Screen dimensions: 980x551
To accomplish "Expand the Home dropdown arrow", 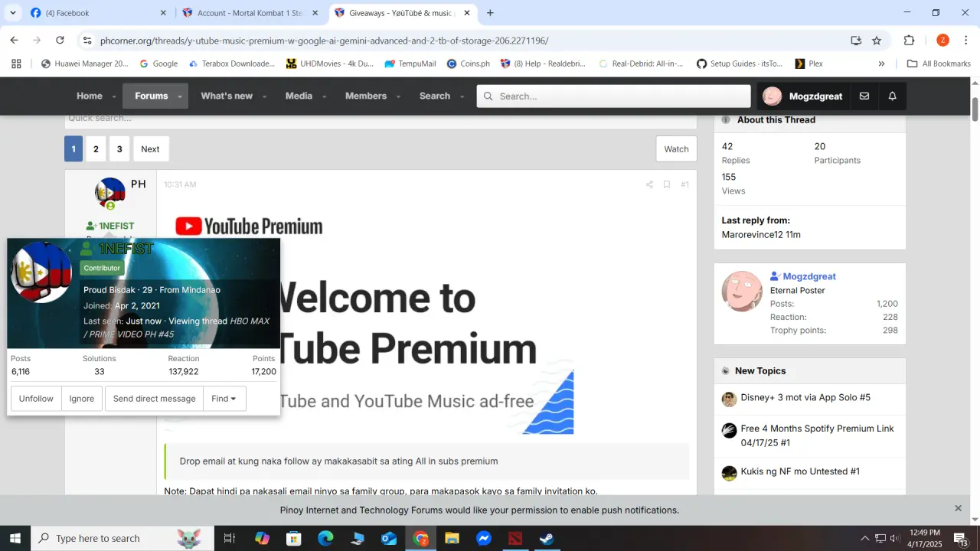I will [115, 97].
